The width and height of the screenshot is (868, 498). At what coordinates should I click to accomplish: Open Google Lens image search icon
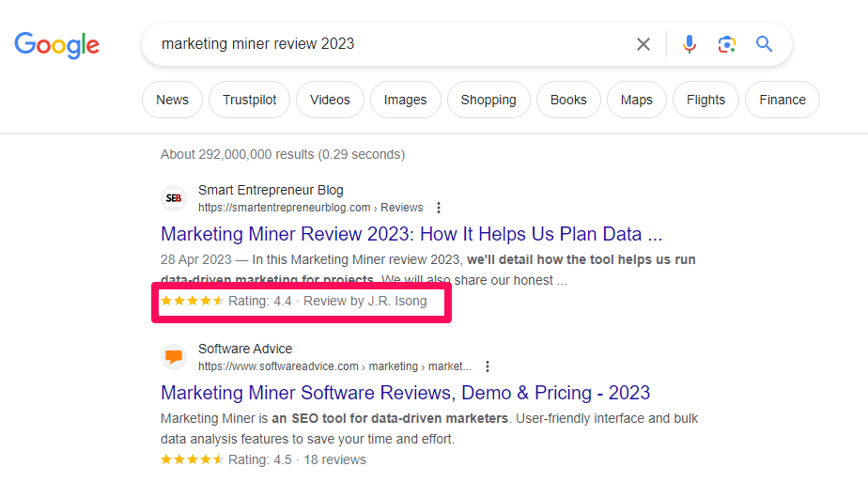click(727, 44)
